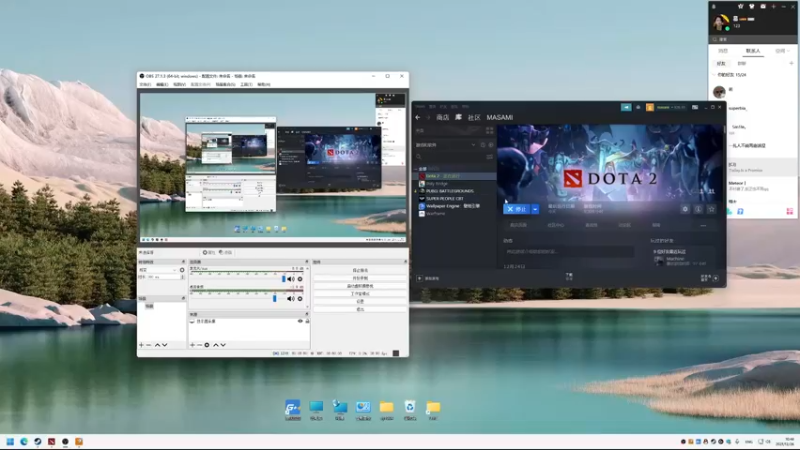Select SUPER PEOPLE CBT in Steam library

(455, 198)
